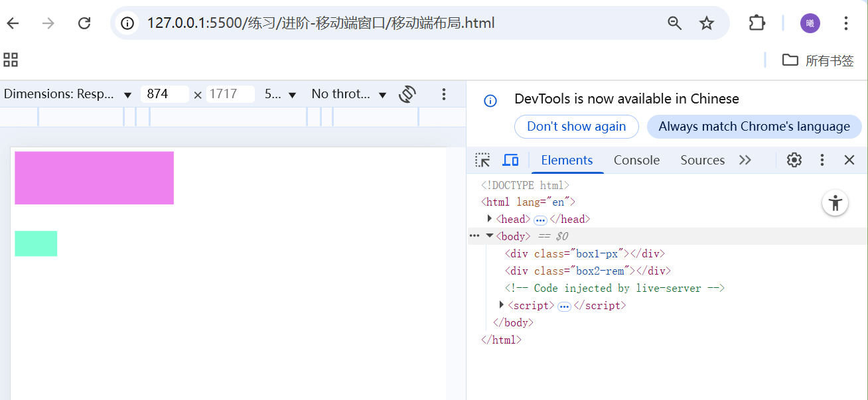
Task: Open the purple profile avatar
Action: [810, 23]
